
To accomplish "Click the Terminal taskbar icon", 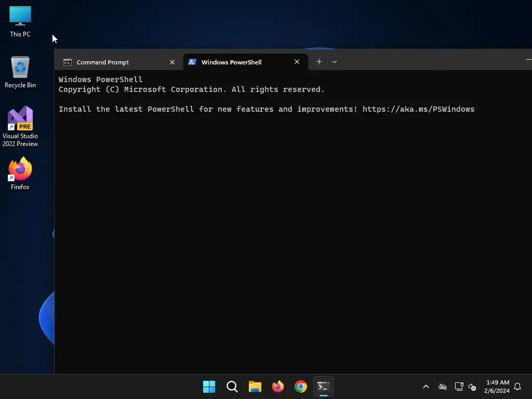I will click(x=323, y=387).
